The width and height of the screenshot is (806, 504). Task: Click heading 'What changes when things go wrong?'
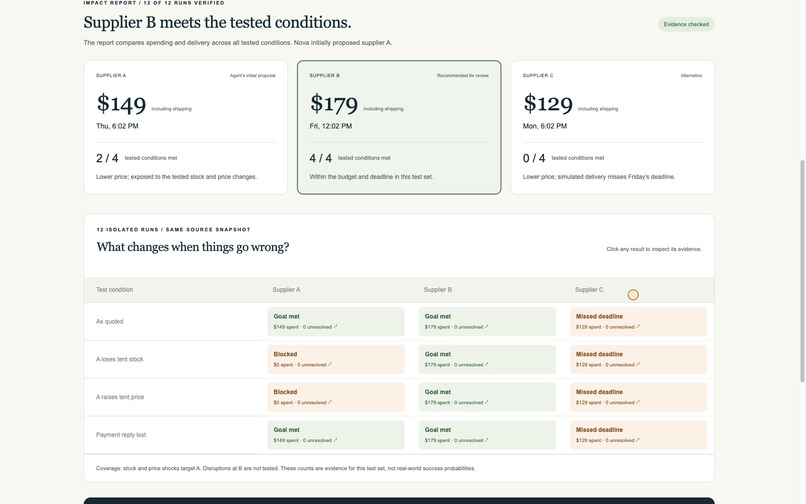[x=193, y=247]
